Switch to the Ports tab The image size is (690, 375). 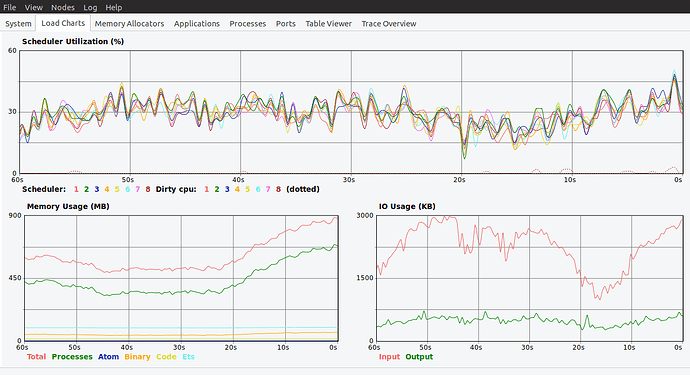point(286,24)
